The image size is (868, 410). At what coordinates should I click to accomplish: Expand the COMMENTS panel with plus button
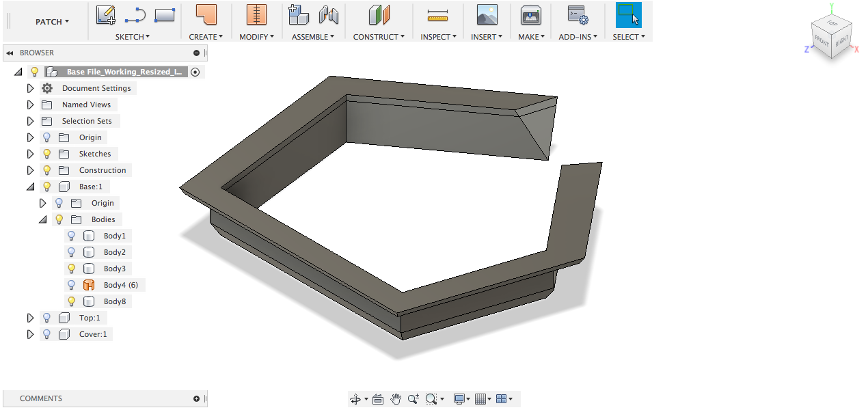(x=197, y=398)
